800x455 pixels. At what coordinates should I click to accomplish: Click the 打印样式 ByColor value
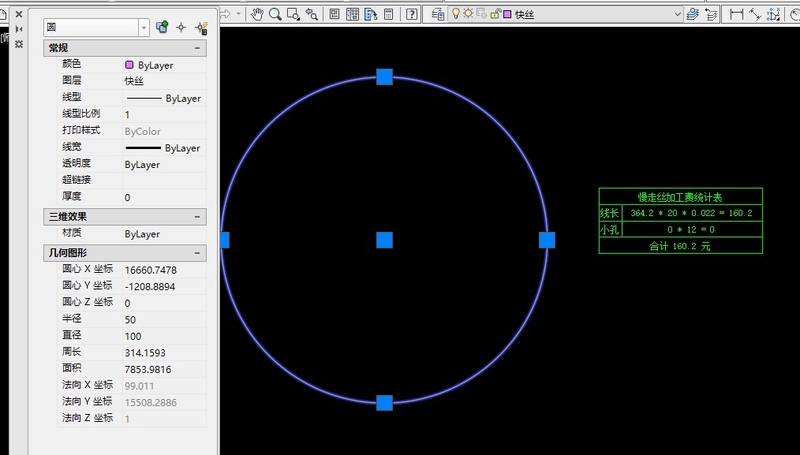point(164,131)
